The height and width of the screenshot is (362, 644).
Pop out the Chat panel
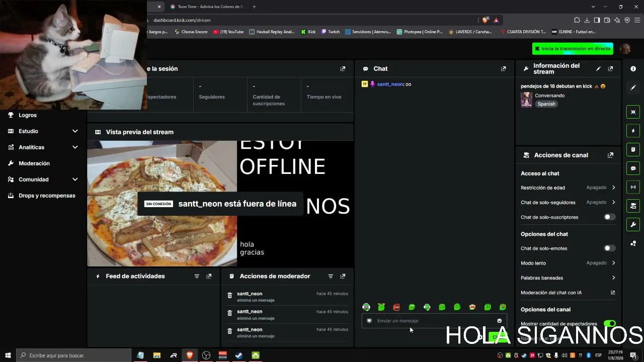pos(503,69)
